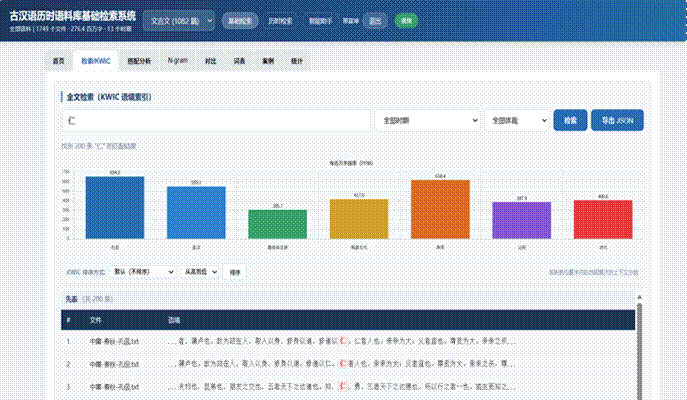Click the # column header
The height and width of the screenshot is (400, 687).
coord(68,320)
